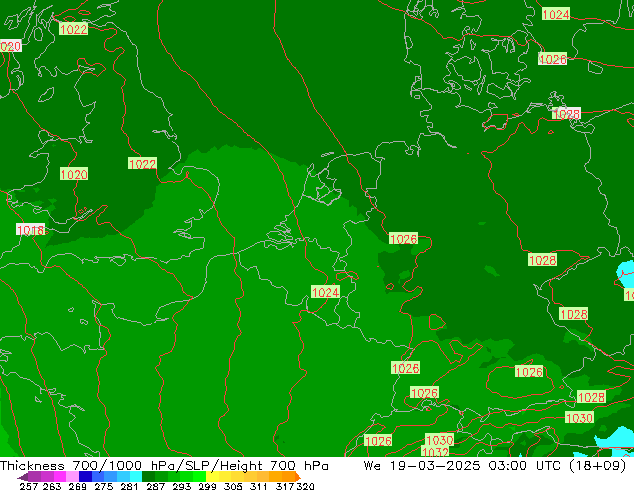Click the legend value 320

[305, 486]
